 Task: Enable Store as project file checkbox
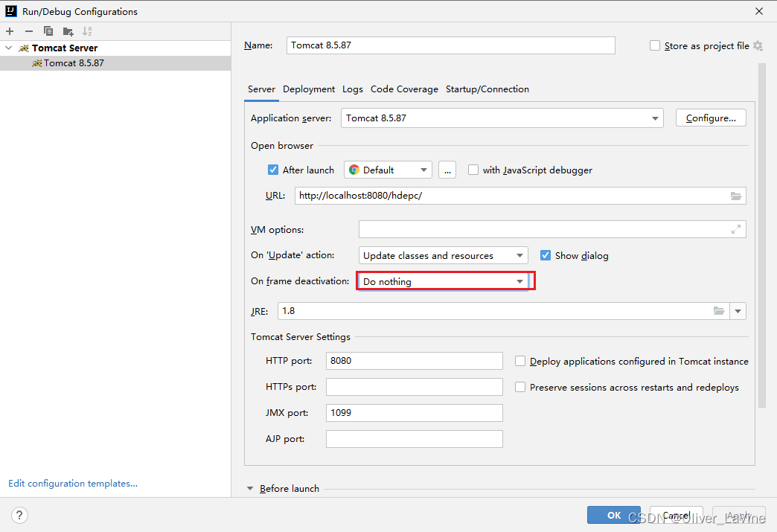click(x=655, y=45)
